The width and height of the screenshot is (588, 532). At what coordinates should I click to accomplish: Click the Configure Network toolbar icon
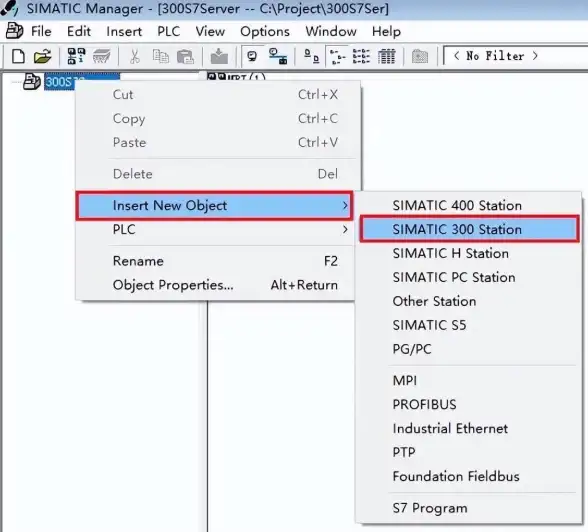(x=278, y=56)
